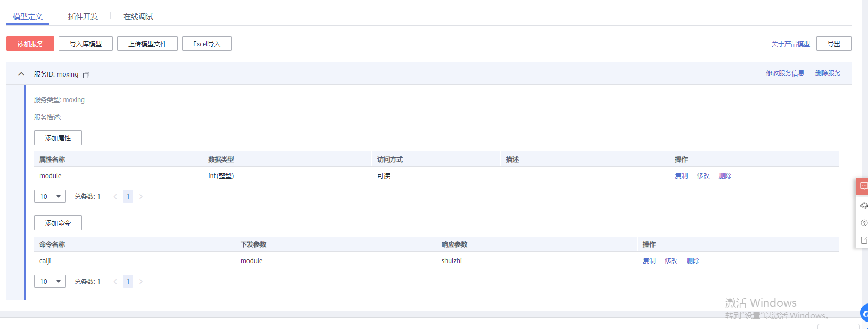Go to next page of property table
The height and width of the screenshot is (329, 868).
point(141,197)
